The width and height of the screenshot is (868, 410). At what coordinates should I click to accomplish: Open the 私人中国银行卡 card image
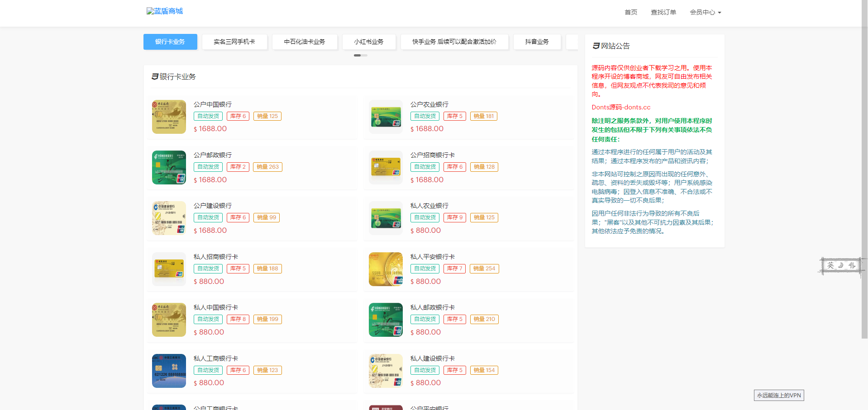coord(169,320)
